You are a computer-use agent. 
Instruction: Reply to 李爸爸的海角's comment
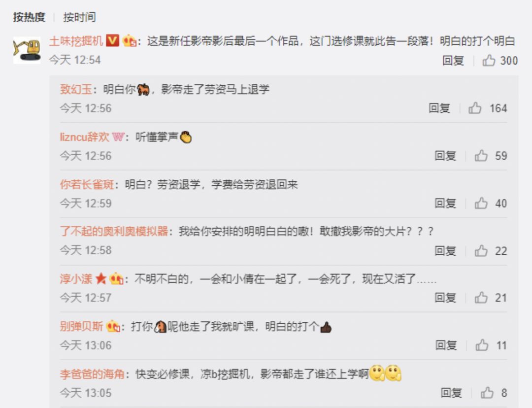(451, 393)
